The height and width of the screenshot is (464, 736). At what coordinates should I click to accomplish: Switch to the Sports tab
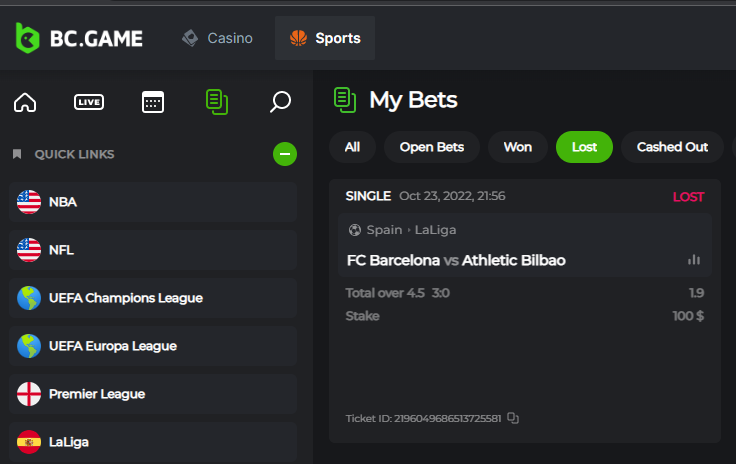click(x=325, y=39)
